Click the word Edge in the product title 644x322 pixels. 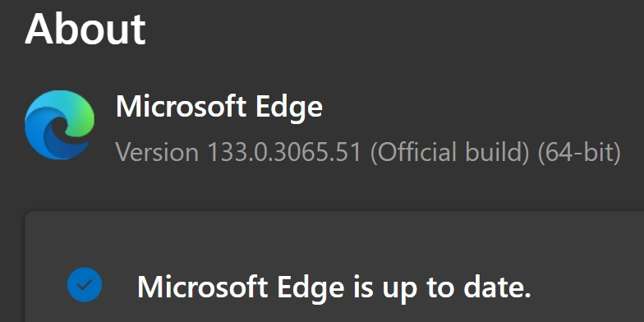(289, 108)
